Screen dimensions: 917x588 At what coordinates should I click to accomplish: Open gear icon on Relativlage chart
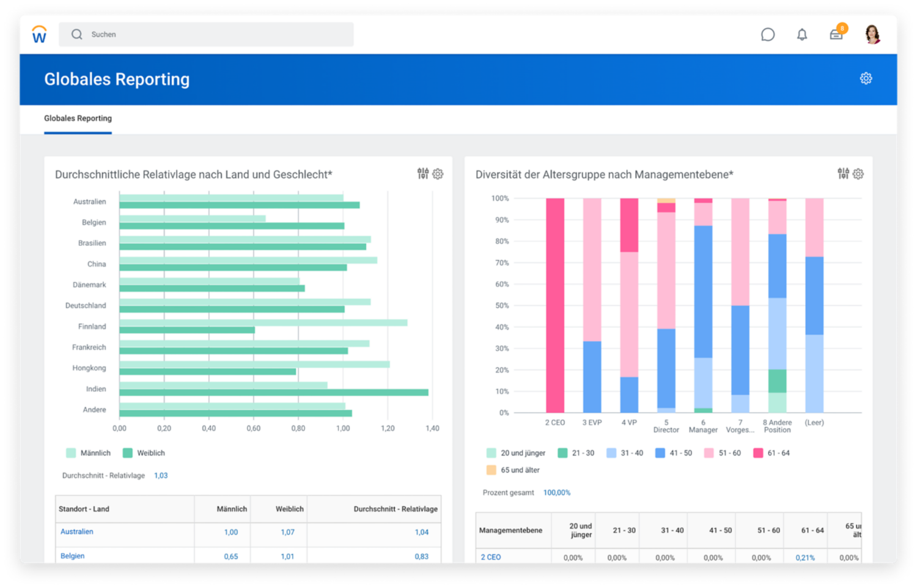pos(438,174)
